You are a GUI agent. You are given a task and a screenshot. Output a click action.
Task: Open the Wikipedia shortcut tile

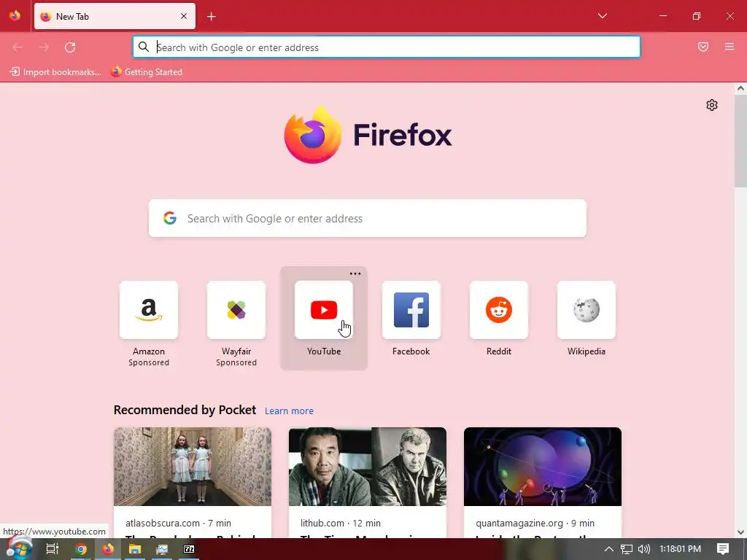587,310
